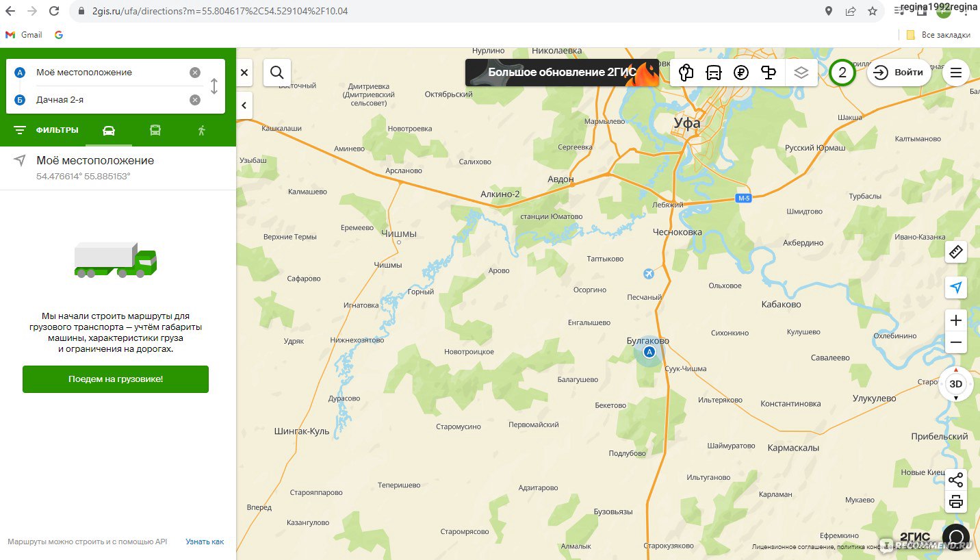Open 'Большое обновление 2ГИС' banner

pyautogui.click(x=562, y=73)
